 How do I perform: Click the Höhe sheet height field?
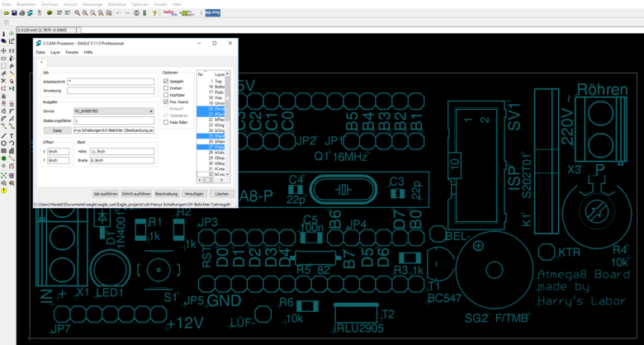click(x=122, y=151)
